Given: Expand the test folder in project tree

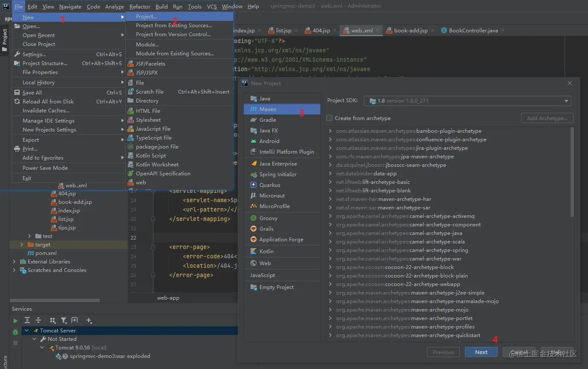Looking at the screenshot, I should [x=29, y=236].
